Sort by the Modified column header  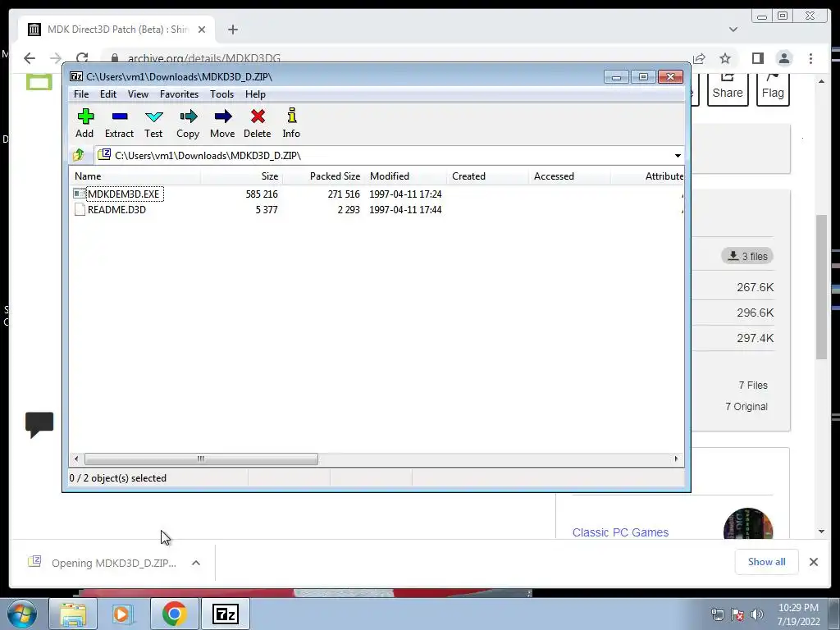405,176
